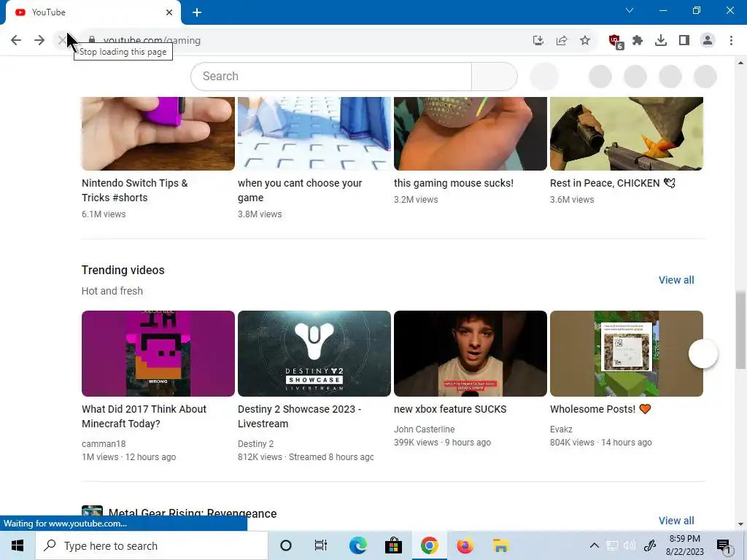Open uBlock Origin extension icon
This screenshot has height=560, width=747.
pyautogui.click(x=615, y=42)
